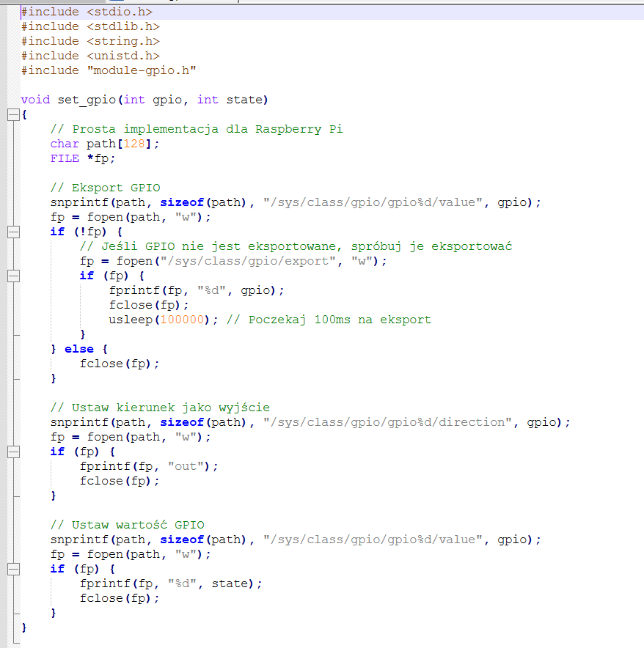
Task: Collapse the fold before fprintf "out" block
Action: pyautogui.click(x=12, y=452)
